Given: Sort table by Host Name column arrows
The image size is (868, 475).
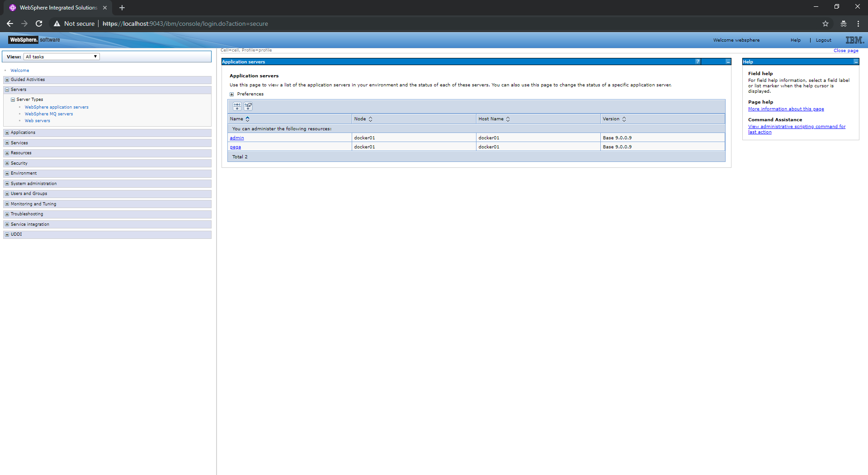Looking at the screenshot, I should (508, 119).
